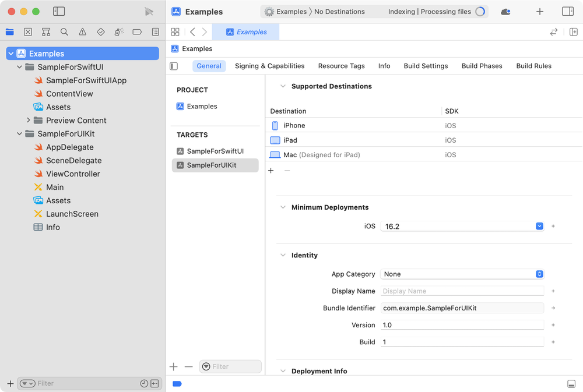The width and height of the screenshot is (583, 392).
Task: Click the Xcode Cloud status icon
Action: [505, 12]
